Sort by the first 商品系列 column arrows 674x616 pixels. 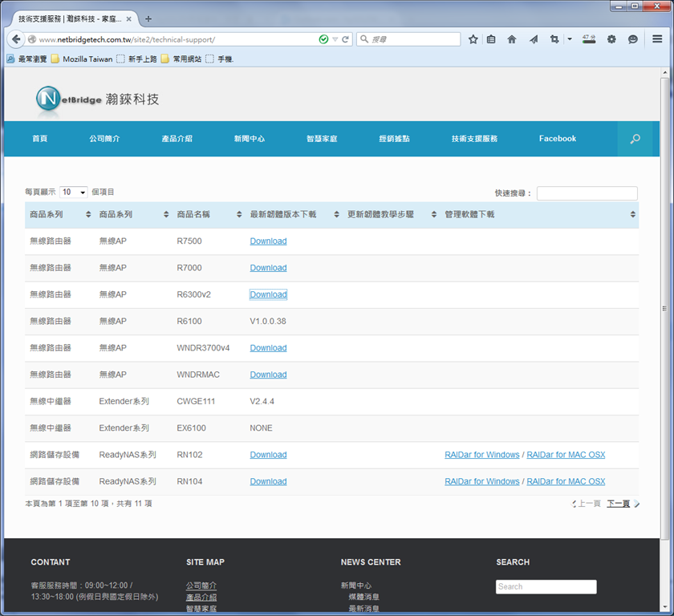coord(88,214)
